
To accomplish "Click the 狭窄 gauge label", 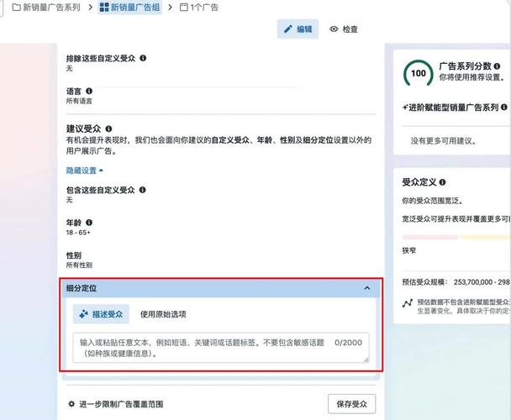I will point(408,250).
